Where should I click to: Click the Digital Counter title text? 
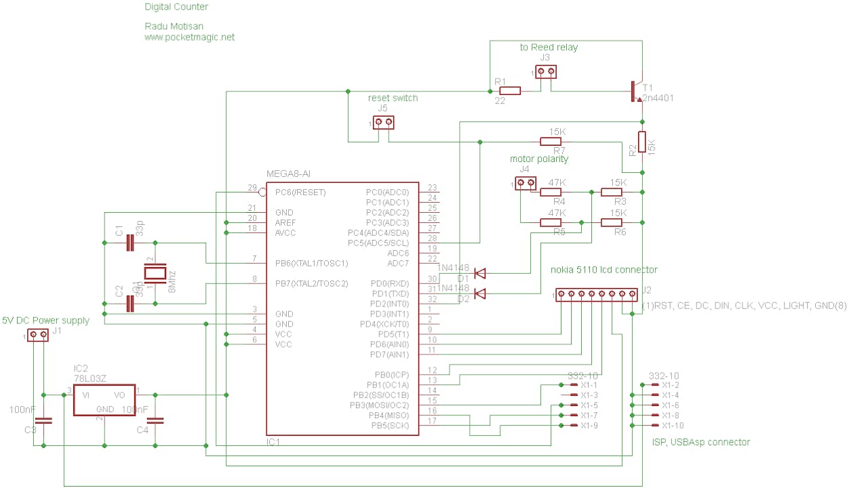pos(176,7)
